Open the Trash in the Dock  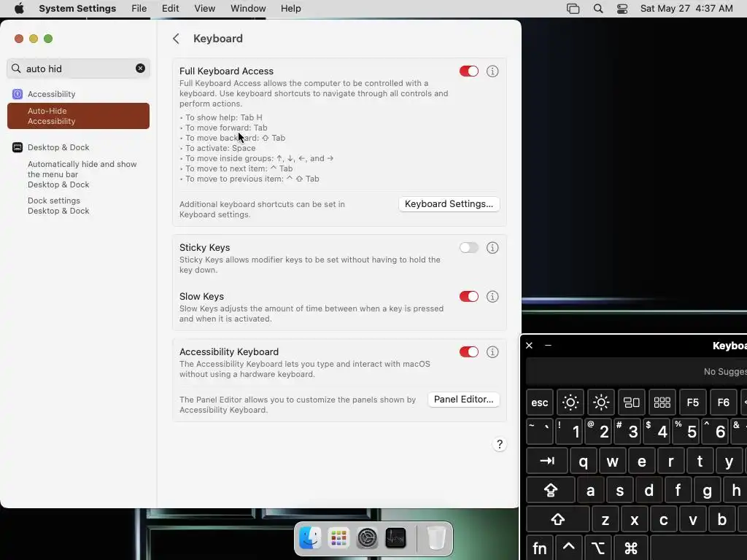(436, 539)
